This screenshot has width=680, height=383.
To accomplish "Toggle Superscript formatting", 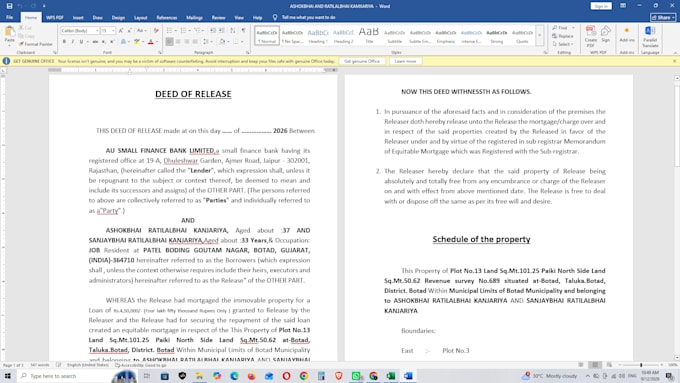I will (x=112, y=42).
